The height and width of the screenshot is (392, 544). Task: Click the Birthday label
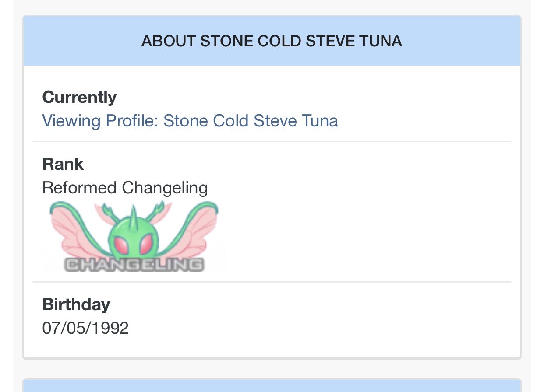point(76,304)
